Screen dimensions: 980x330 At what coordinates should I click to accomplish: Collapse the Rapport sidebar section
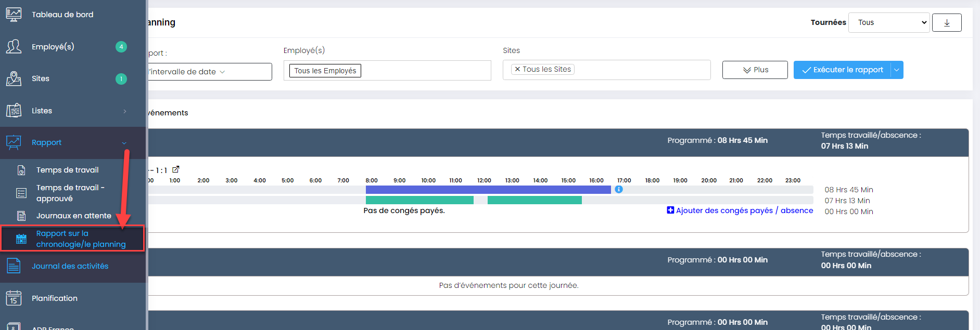[124, 143]
